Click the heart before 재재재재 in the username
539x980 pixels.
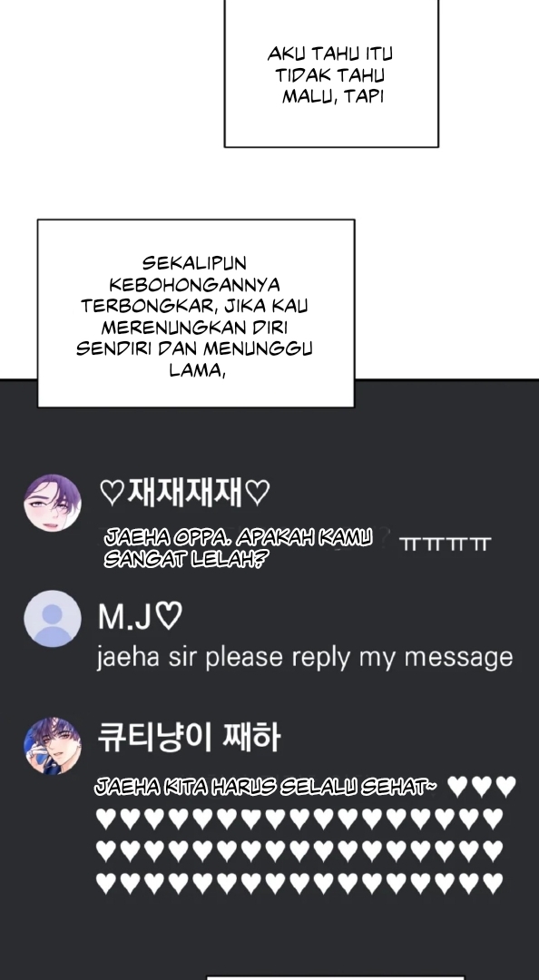coord(113,495)
